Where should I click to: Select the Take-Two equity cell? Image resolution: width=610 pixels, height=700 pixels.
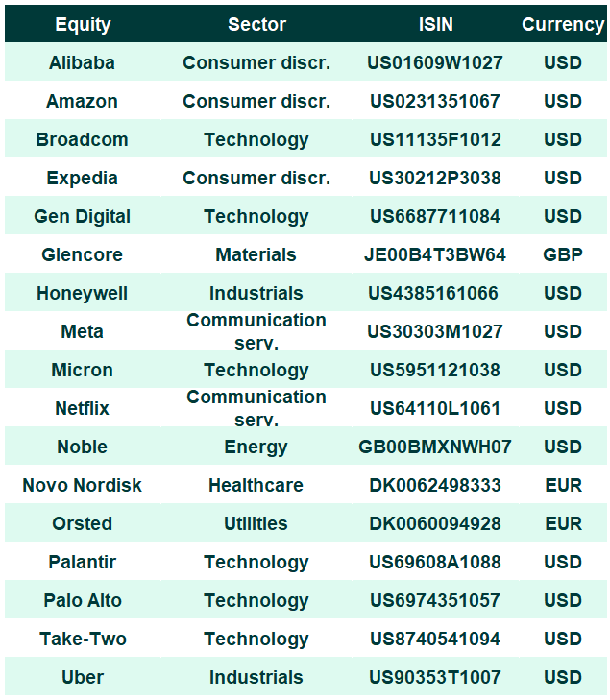[x=83, y=639]
